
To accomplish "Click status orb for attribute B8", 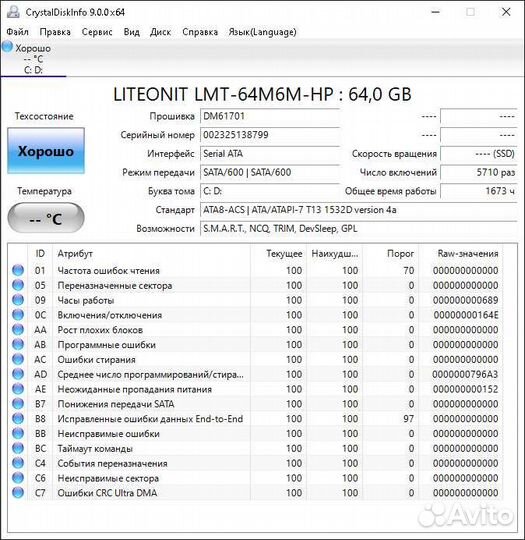I will click(18, 418).
